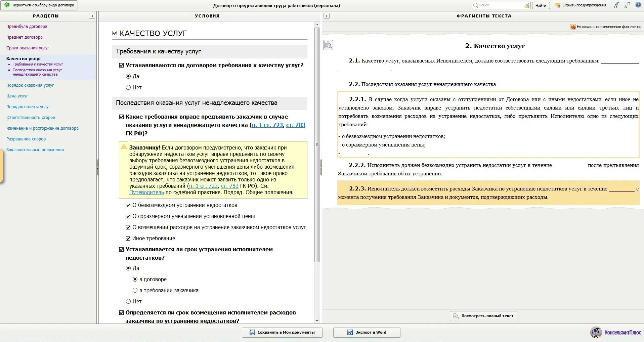This screenshot has width=644, height=342.
Task: Open Изменение и расторжение договора section
Action: click(42, 128)
